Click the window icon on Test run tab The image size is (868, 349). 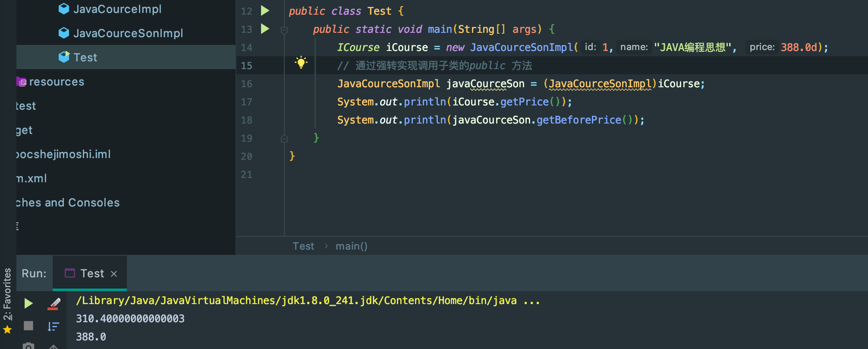[70, 273]
